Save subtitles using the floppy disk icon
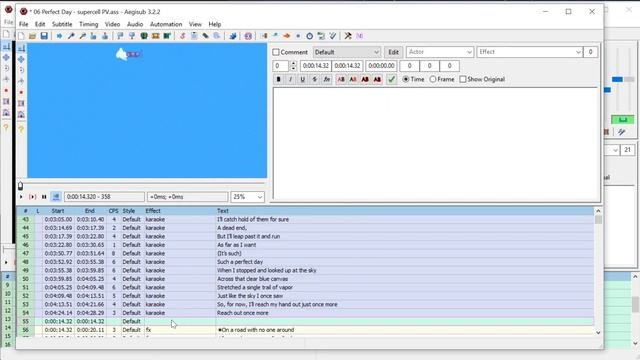The height and width of the screenshot is (360, 640). point(44,36)
